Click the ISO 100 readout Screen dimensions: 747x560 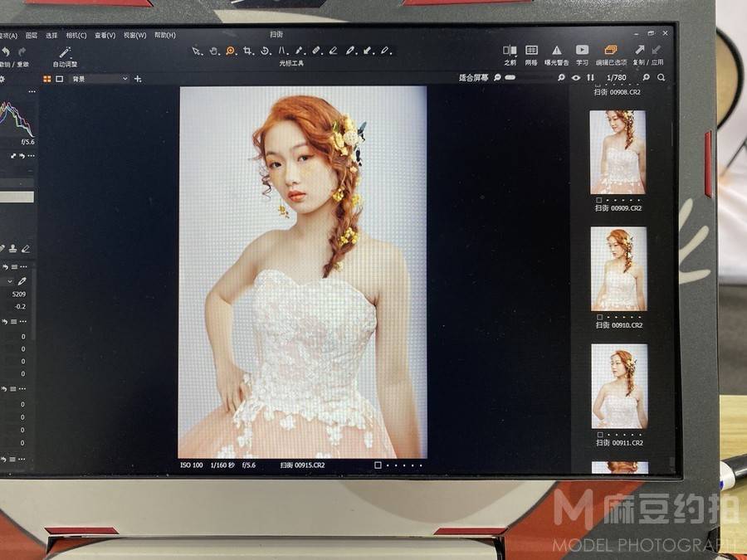[x=192, y=465]
